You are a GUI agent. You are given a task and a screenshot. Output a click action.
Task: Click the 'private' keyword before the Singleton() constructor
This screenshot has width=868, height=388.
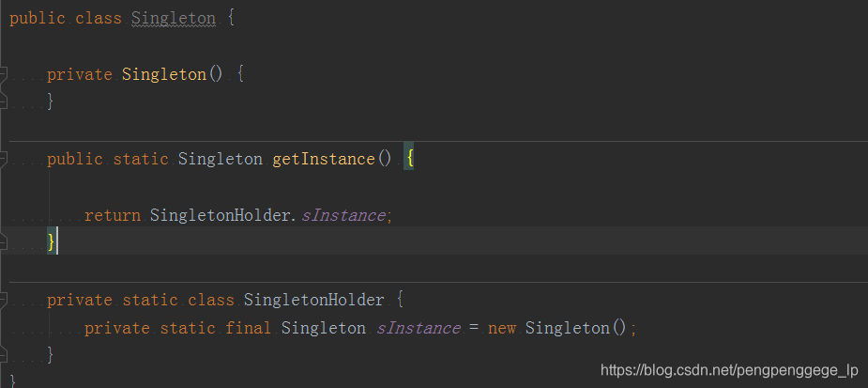tap(80, 75)
